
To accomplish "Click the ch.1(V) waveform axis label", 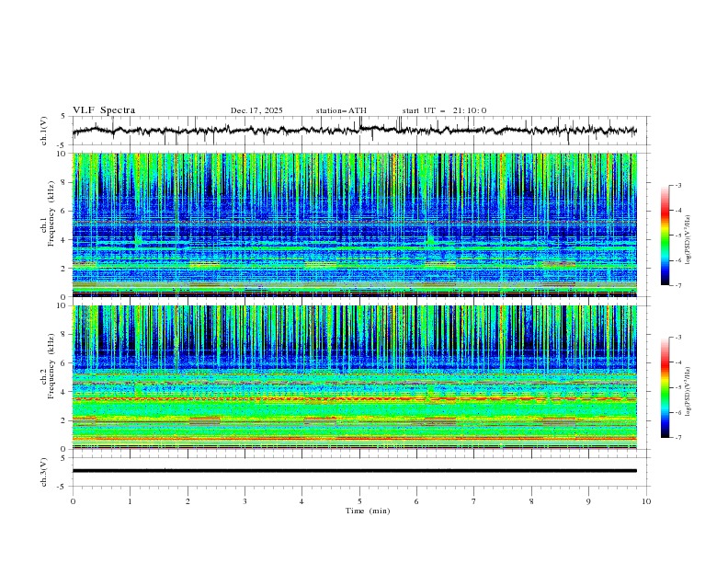I will click(x=44, y=131).
